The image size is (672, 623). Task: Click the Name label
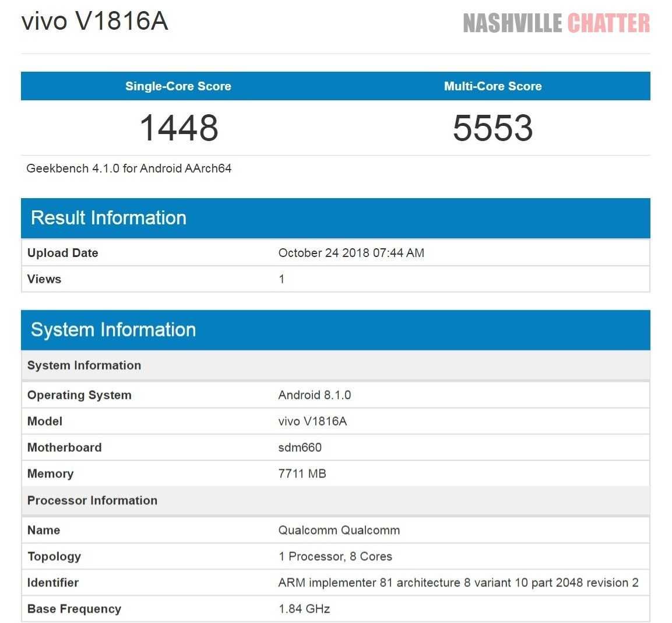44,530
